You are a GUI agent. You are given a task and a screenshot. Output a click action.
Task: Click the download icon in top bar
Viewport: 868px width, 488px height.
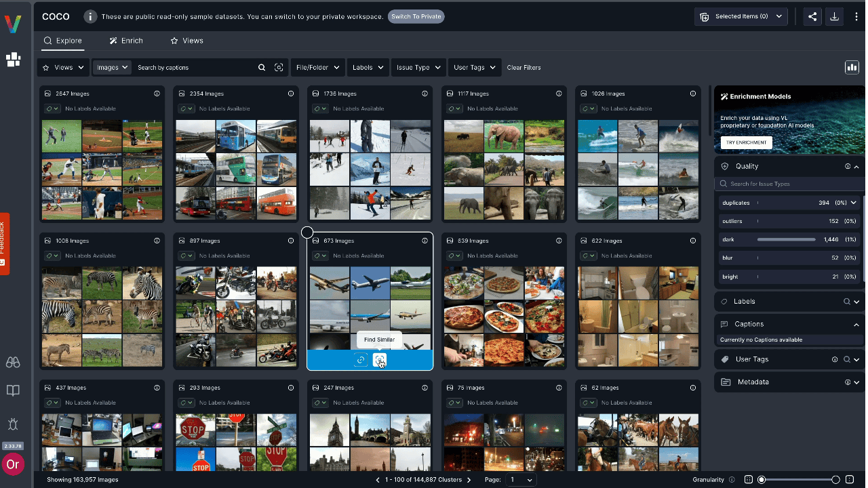(835, 16)
